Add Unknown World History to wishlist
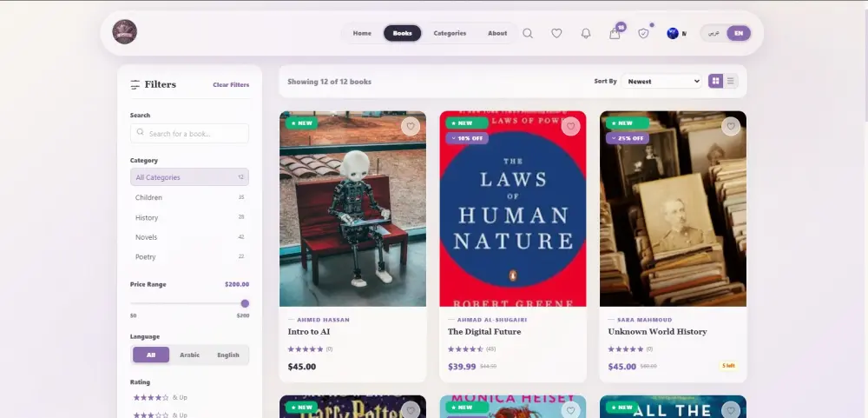The image size is (868, 418). coord(731,126)
